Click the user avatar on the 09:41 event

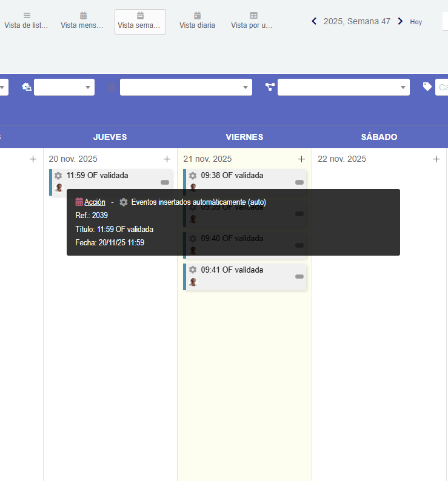[x=193, y=282]
